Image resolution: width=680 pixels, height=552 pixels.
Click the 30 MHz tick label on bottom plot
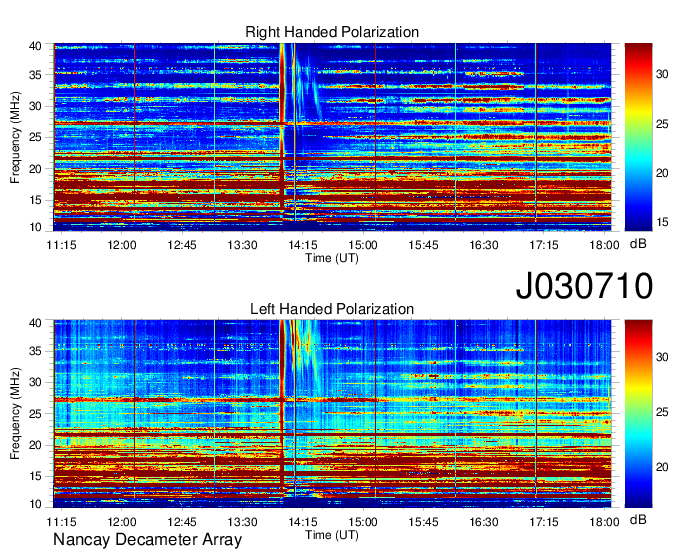(35, 382)
